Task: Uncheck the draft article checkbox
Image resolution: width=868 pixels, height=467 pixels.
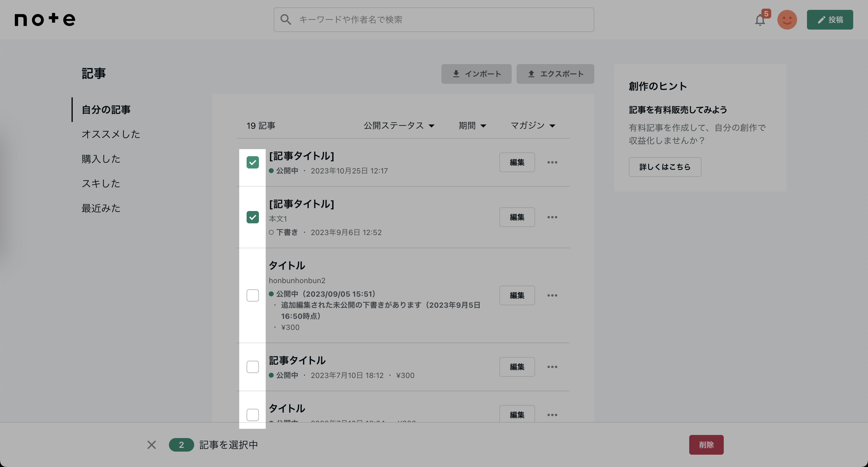Action: click(252, 217)
